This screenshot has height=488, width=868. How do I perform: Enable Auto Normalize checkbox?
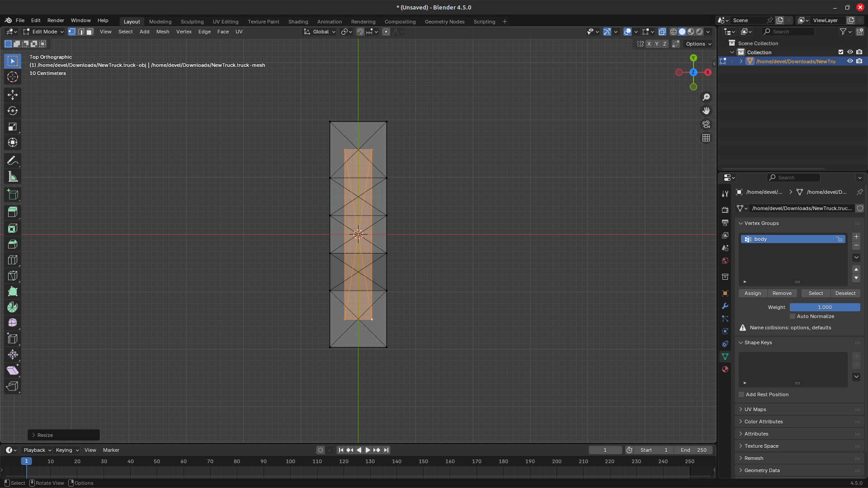(x=793, y=316)
